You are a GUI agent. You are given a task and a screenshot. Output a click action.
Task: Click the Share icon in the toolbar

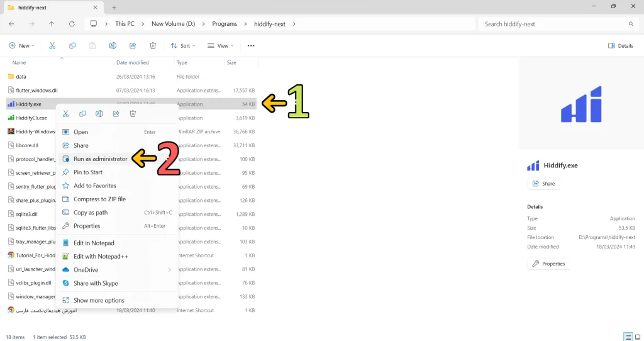133,45
